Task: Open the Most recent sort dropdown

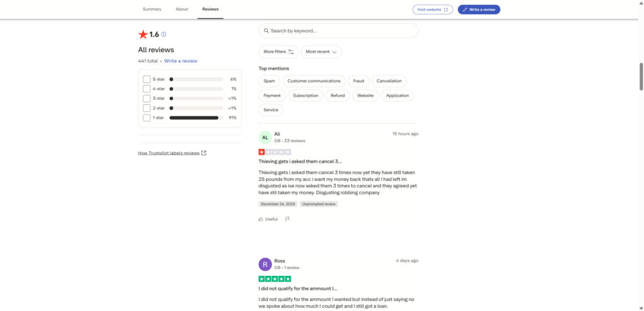Action: [321, 52]
